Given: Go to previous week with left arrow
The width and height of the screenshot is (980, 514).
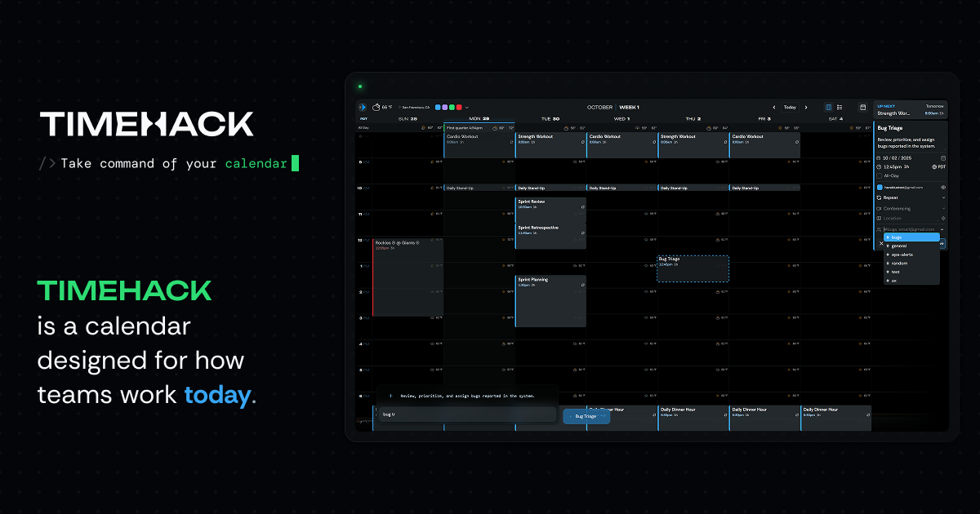Looking at the screenshot, I should point(774,107).
